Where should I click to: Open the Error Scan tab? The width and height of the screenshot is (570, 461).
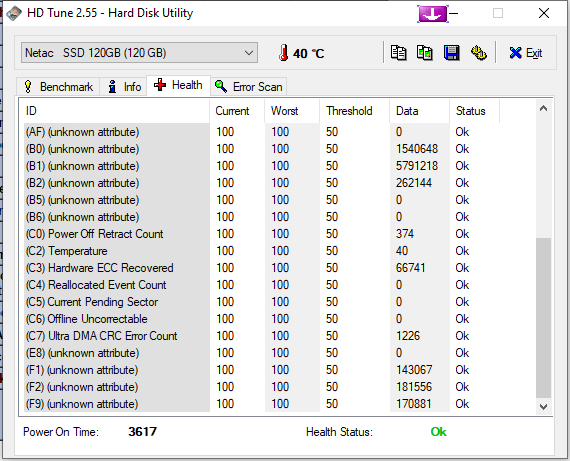coord(249,87)
